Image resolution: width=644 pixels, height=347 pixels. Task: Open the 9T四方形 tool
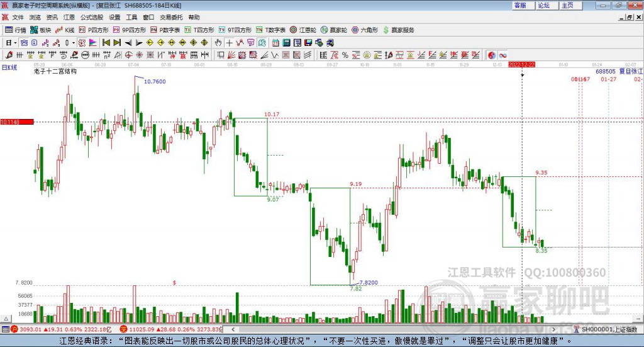235,30
